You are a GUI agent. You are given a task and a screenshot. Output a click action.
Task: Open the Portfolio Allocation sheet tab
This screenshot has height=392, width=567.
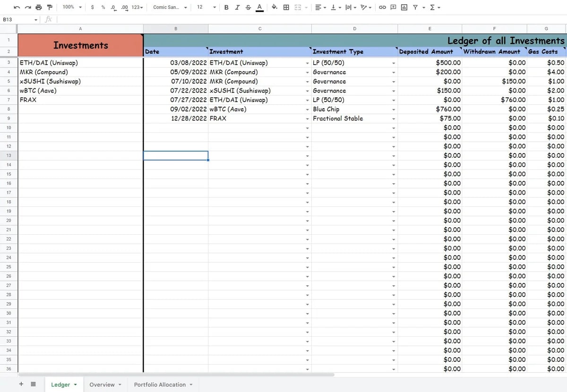click(163, 384)
